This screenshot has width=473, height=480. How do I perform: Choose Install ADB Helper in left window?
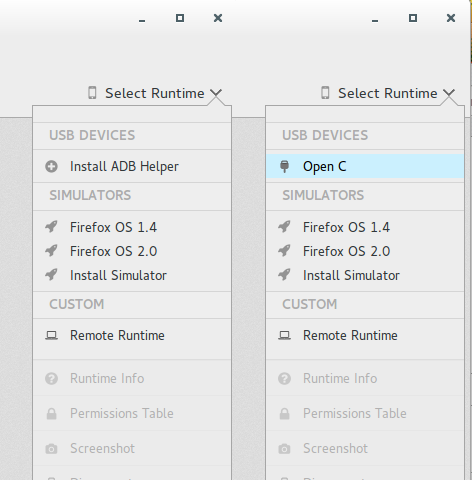(x=132, y=166)
